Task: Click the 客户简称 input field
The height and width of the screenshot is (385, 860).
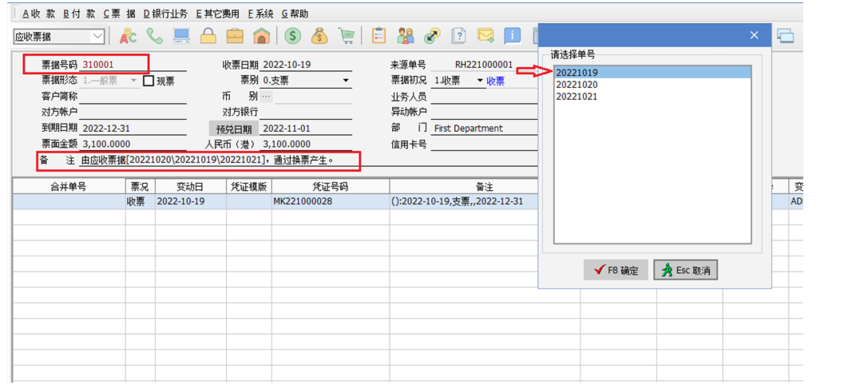Action: (x=133, y=97)
